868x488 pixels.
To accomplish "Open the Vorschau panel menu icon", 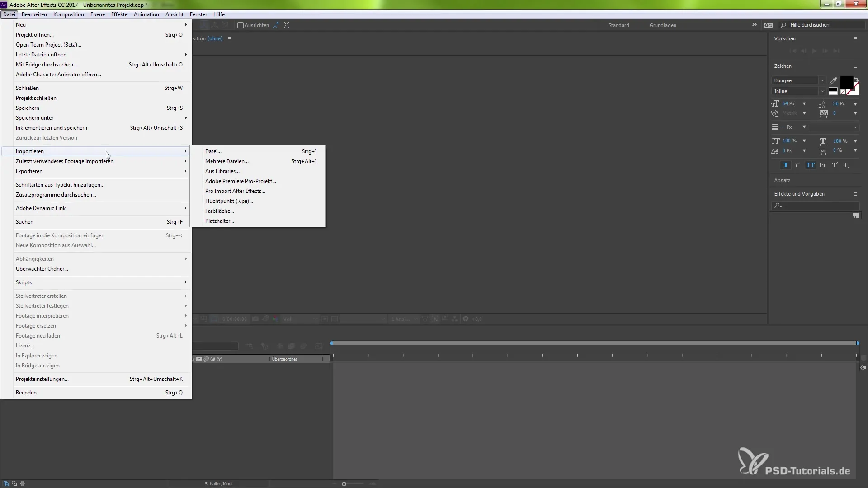I will (855, 39).
